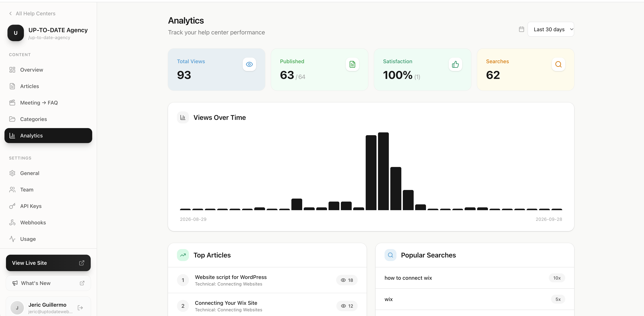Click the logout icon next to Jeric Guillermo
Screen dimensions: 644x316
coord(80,308)
